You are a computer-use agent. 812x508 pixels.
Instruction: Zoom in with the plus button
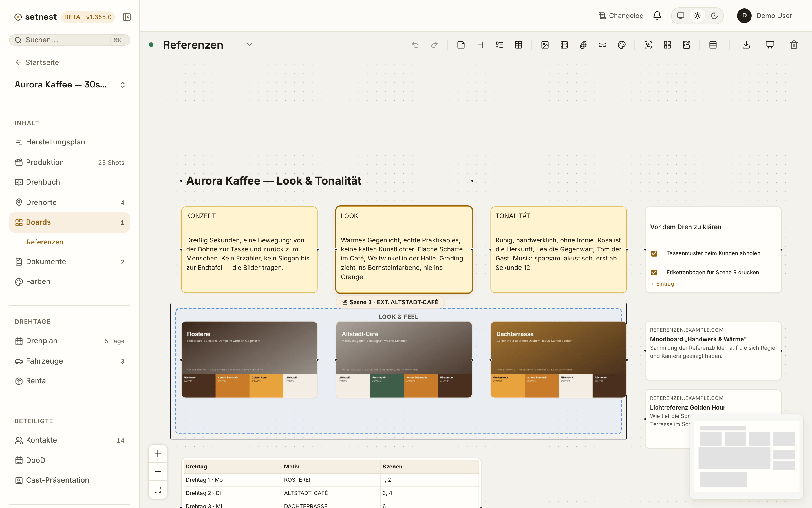click(158, 454)
